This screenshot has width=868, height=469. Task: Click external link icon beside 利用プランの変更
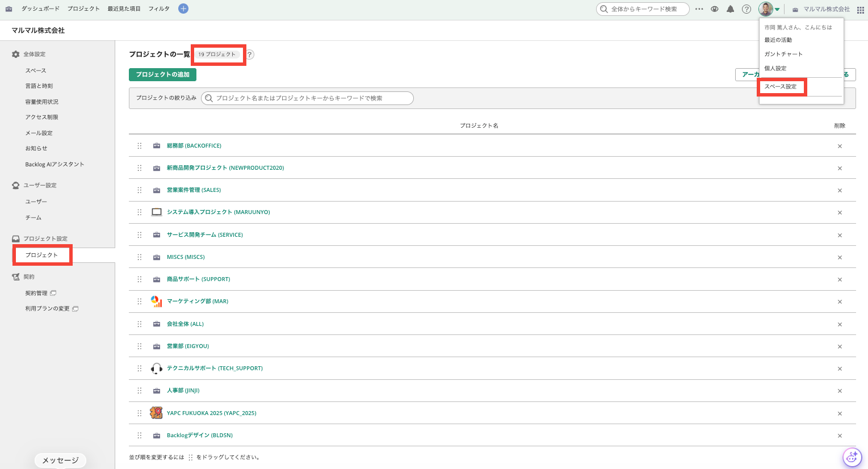click(x=76, y=309)
